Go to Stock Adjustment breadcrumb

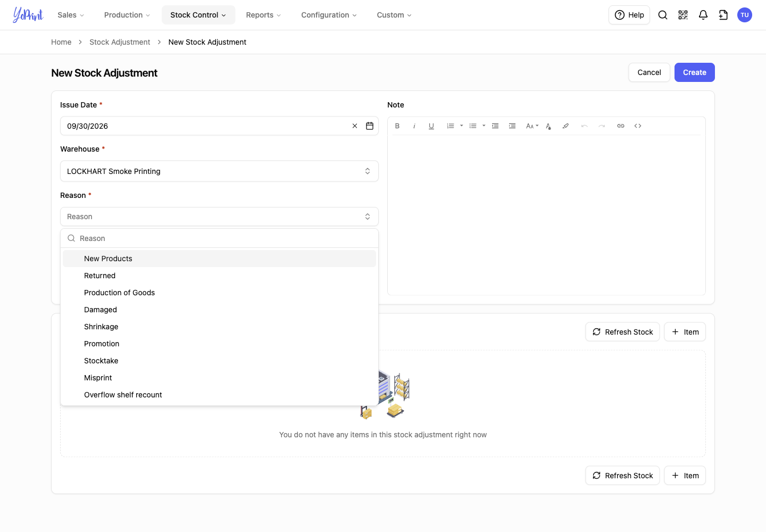(120, 42)
